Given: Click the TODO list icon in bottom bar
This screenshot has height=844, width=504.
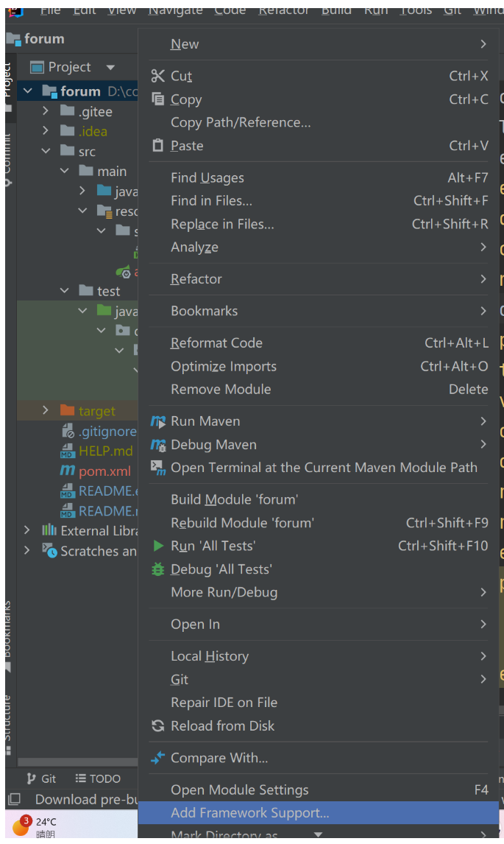Looking at the screenshot, I should point(81,778).
